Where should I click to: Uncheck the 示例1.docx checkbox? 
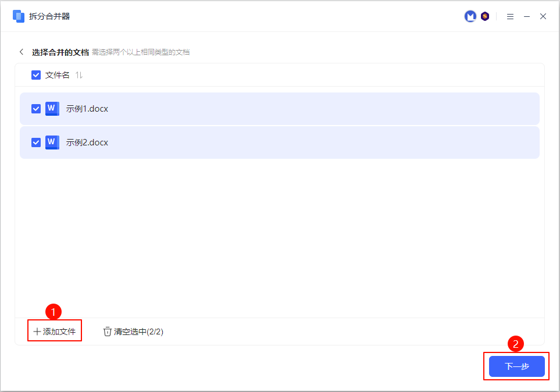tap(36, 109)
